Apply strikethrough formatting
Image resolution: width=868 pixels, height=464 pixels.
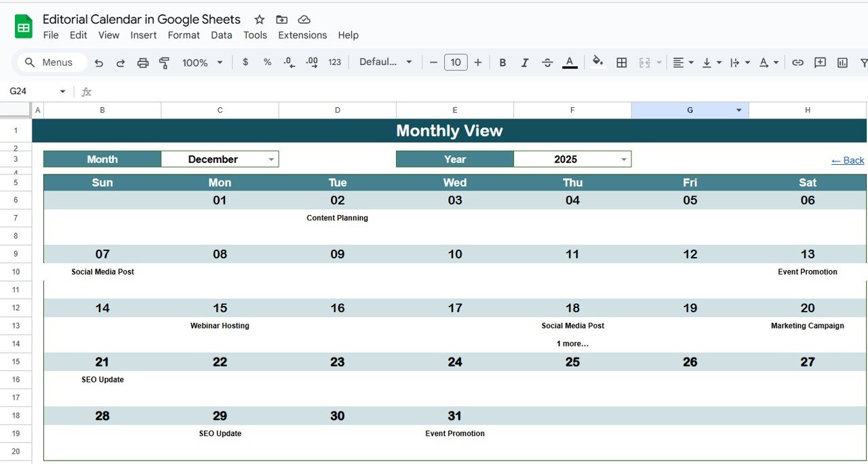547,62
